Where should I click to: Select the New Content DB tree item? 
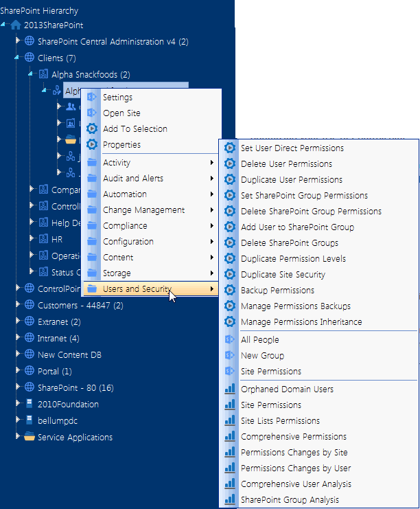point(70,355)
